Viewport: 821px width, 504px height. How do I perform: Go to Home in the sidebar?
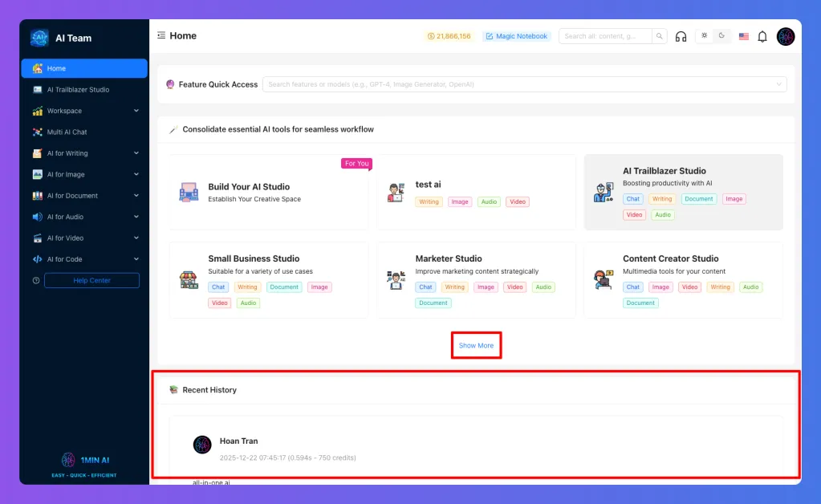pos(84,68)
